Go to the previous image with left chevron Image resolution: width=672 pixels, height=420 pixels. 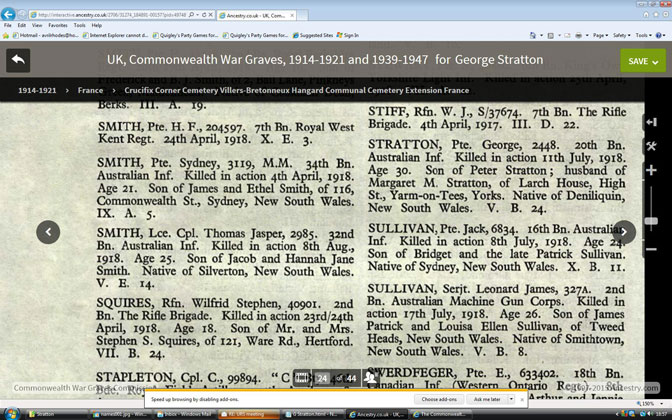pyautogui.click(x=48, y=232)
